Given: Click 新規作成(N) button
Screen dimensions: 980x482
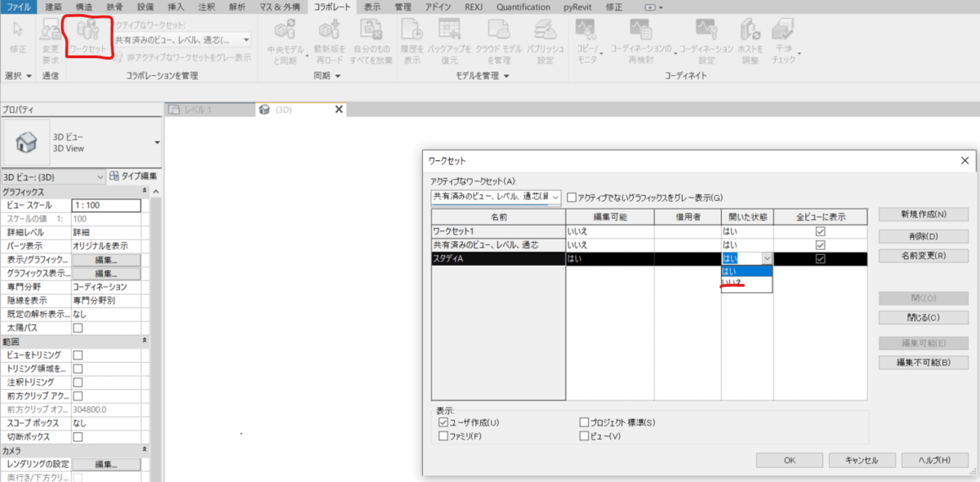Looking at the screenshot, I should (x=924, y=215).
